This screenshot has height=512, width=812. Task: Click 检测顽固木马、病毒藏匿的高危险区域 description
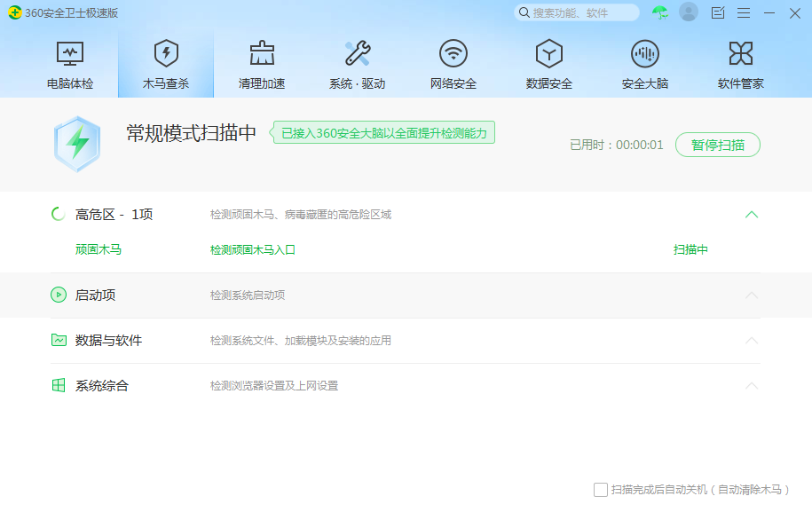pos(300,215)
